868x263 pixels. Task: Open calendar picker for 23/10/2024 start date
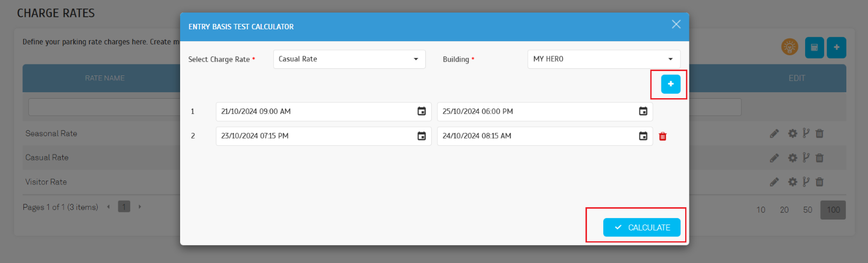[x=422, y=136]
